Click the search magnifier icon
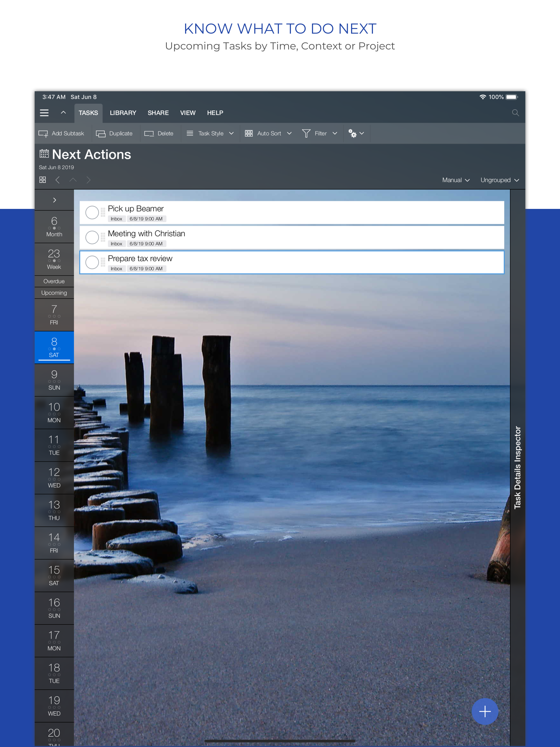560x747 pixels. [515, 113]
